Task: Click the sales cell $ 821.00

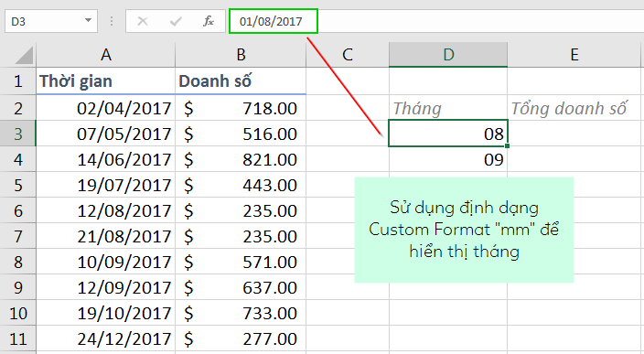Action: 241,159
